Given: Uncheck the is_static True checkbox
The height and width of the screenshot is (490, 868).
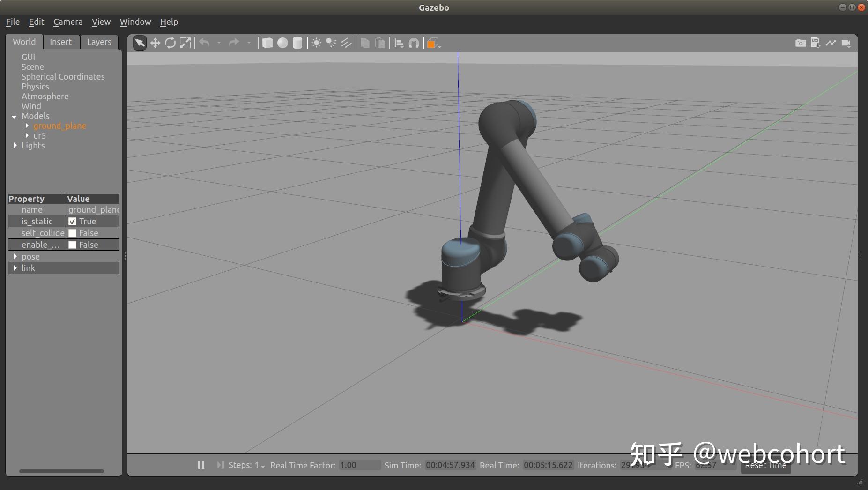Looking at the screenshot, I should point(73,221).
